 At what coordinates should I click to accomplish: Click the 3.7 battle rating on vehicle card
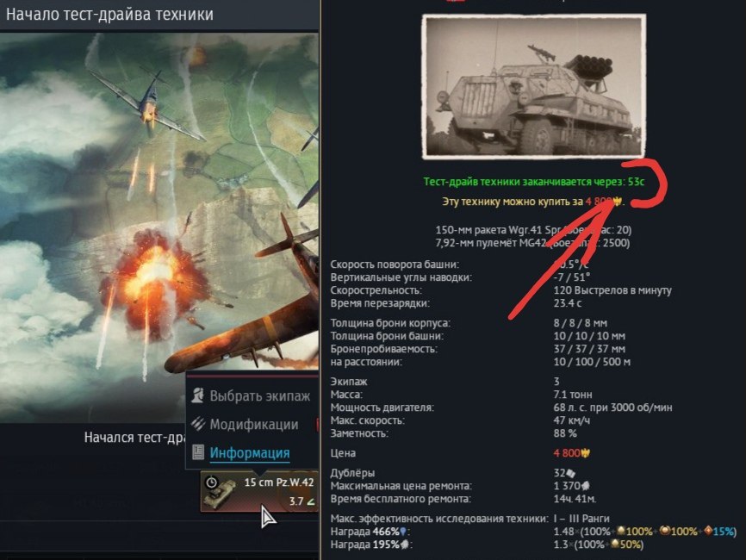[296, 501]
